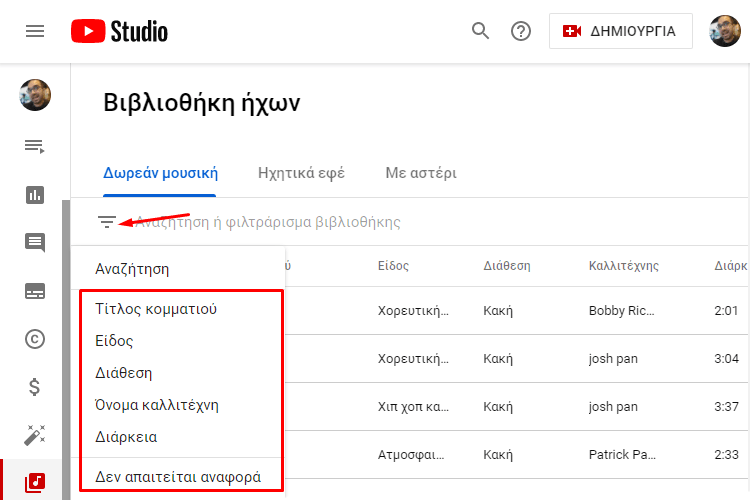
Task: Open the account avatar in top bar
Action: click(x=725, y=31)
